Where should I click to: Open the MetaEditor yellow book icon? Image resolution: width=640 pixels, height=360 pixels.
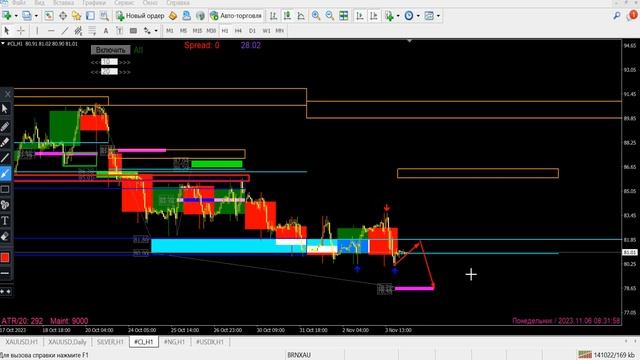coord(173,16)
